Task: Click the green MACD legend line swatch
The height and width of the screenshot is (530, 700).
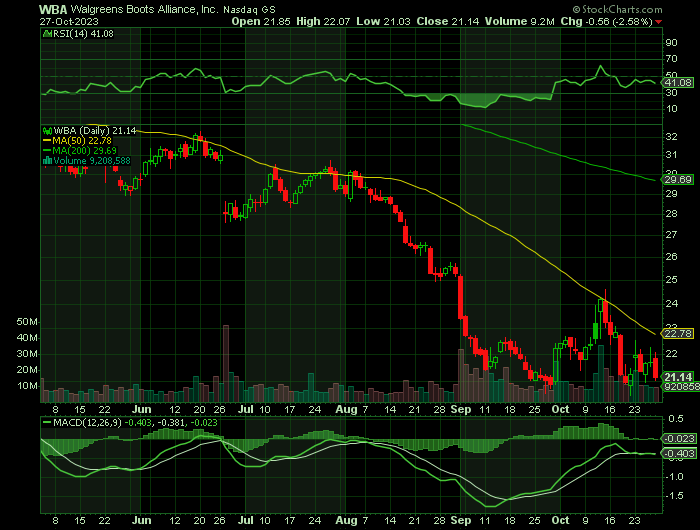Action: pyautogui.click(x=47, y=422)
